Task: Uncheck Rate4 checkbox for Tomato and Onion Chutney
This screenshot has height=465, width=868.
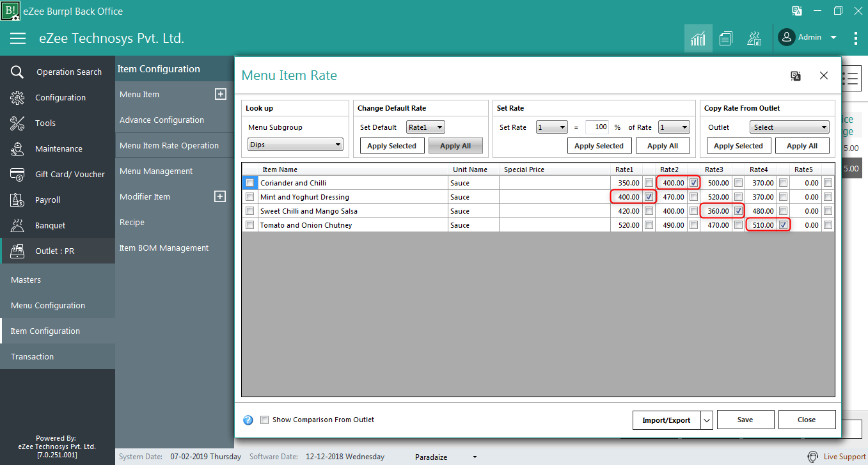Action: 784,225
